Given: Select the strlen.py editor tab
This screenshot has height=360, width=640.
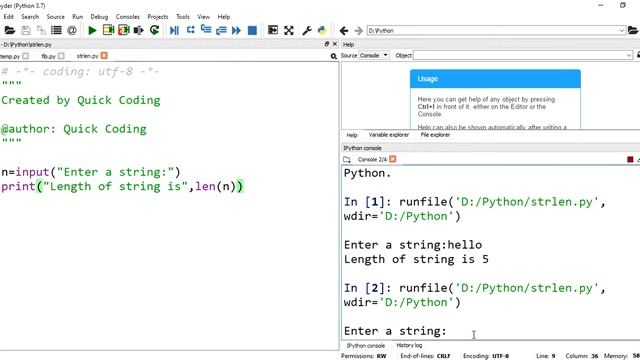Looking at the screenshot, I should pos(87,56).
